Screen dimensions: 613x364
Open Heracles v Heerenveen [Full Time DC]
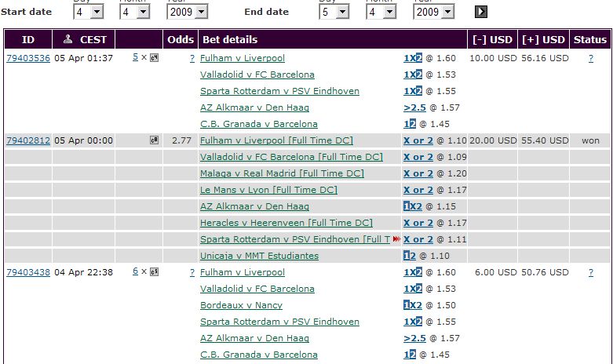(286, 223)
